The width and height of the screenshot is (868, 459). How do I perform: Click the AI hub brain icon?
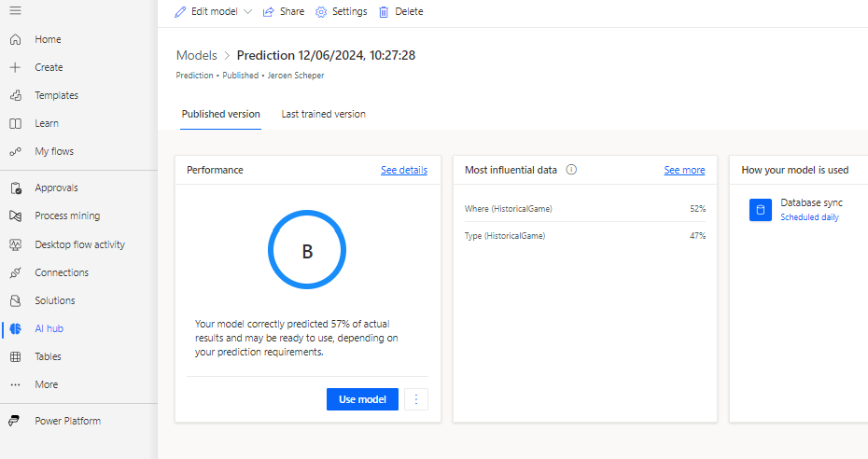(x=16, y=328)
